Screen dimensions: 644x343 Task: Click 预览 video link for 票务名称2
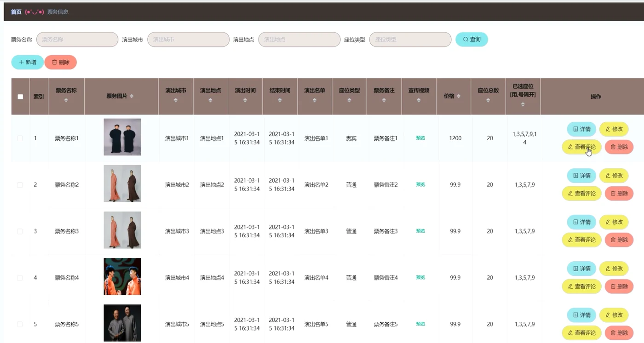(x=420, y=185)
